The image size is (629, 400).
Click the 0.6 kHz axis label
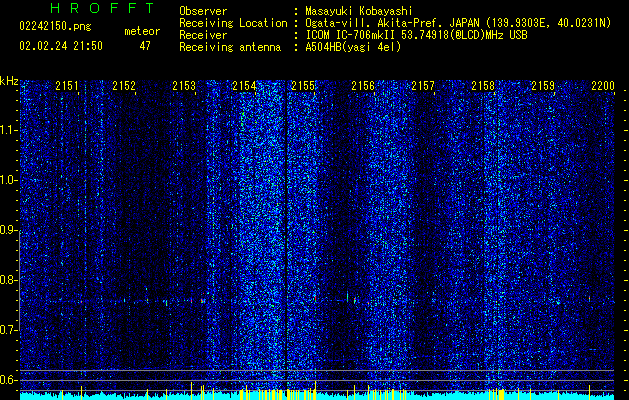[x=9, y=380]
